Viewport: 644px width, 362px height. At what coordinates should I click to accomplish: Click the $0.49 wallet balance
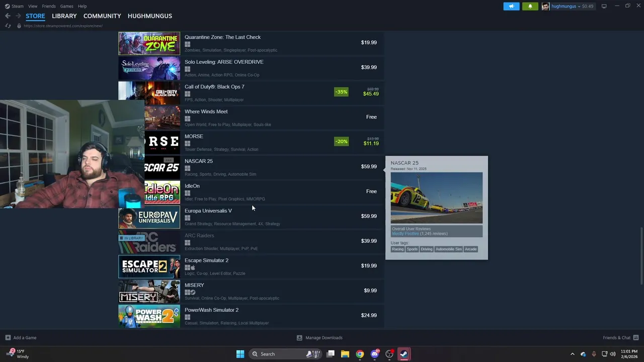tap(588, 6)
